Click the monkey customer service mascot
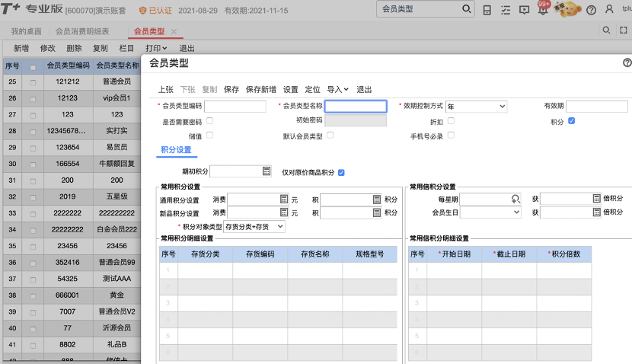632x364 pixels. point(568,9)
